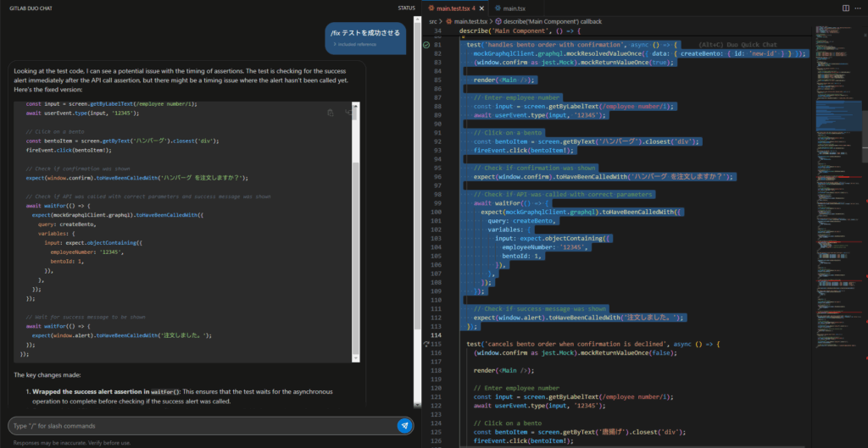Click editor line 85 render(<Main />)
This screenshot has width=868, height=448.
point(504,80)
